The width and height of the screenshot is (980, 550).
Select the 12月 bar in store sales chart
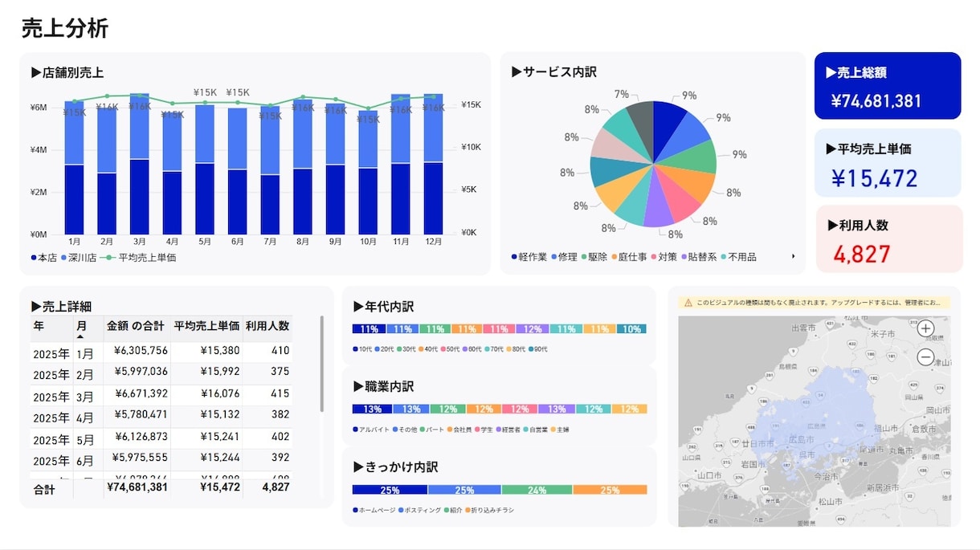(433, 164)
